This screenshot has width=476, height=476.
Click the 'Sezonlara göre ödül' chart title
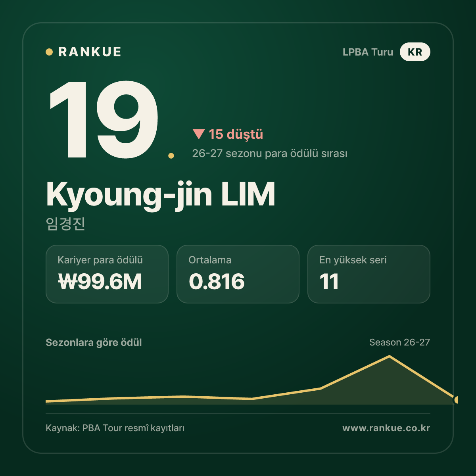pyautogui.click(x=94, y=343)
